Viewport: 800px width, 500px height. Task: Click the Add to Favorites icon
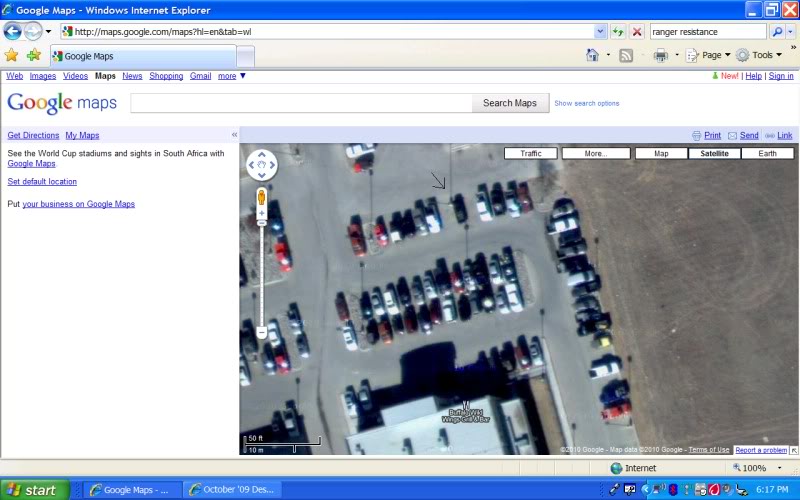34,55
